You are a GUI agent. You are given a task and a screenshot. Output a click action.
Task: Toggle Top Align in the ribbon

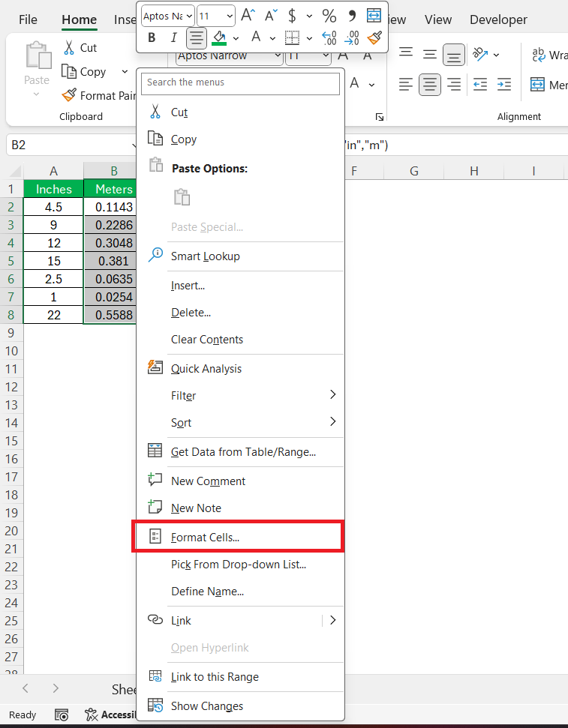(406, 53)
